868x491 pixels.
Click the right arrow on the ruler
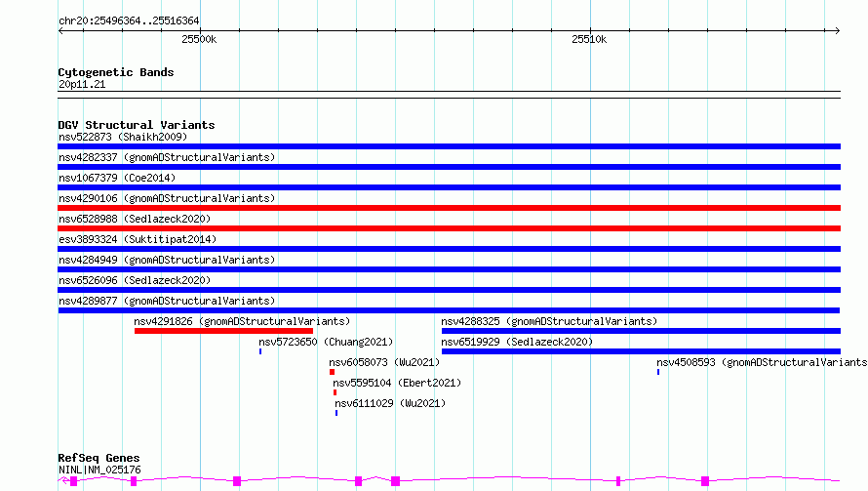tap(837, 31)
